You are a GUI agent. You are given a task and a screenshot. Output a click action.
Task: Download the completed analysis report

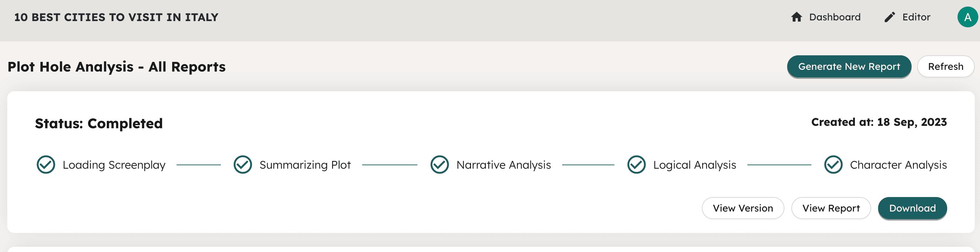912,208
